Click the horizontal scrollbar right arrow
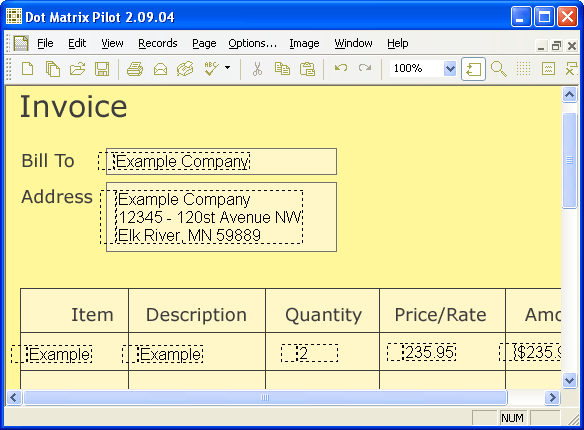Image resolution: width=584 pixels, height=430 pixels. click(552, 398)
